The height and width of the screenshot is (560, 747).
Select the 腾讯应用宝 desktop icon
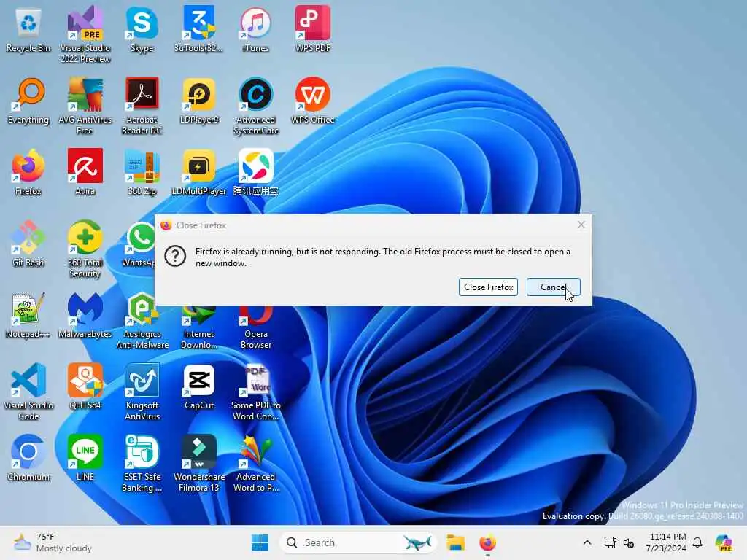click(x=256, y=174)
